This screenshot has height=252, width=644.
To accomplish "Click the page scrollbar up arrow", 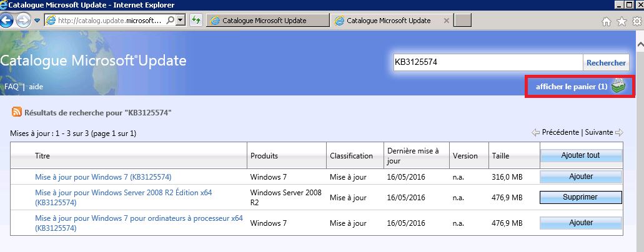I will tap(640, 44).
